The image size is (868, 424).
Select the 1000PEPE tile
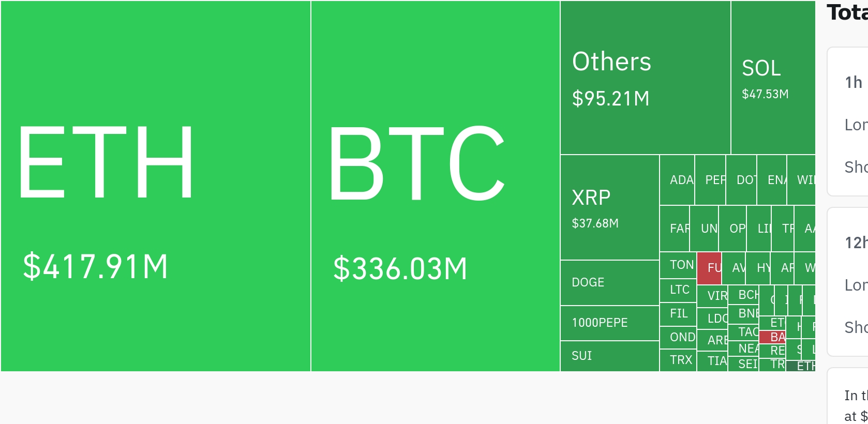click(610, 323)
